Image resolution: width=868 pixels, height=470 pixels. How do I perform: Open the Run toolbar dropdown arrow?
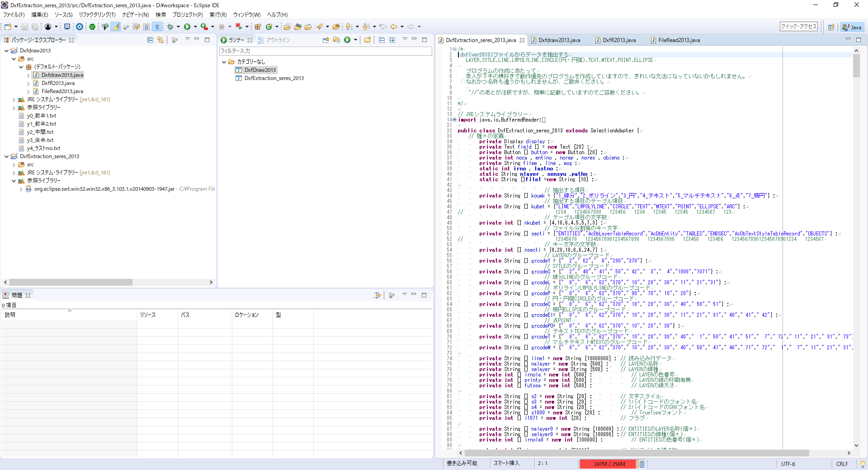click(195, 27)
